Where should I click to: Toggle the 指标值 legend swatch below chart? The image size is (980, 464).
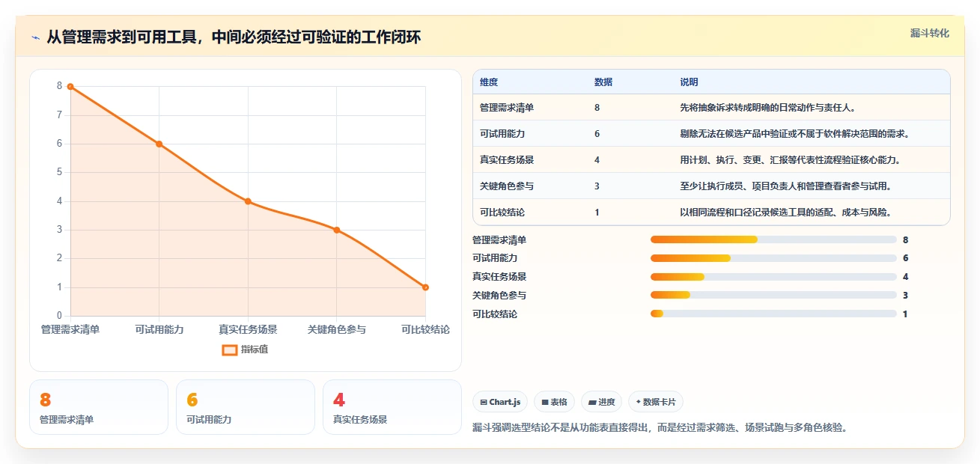point(230,349)
